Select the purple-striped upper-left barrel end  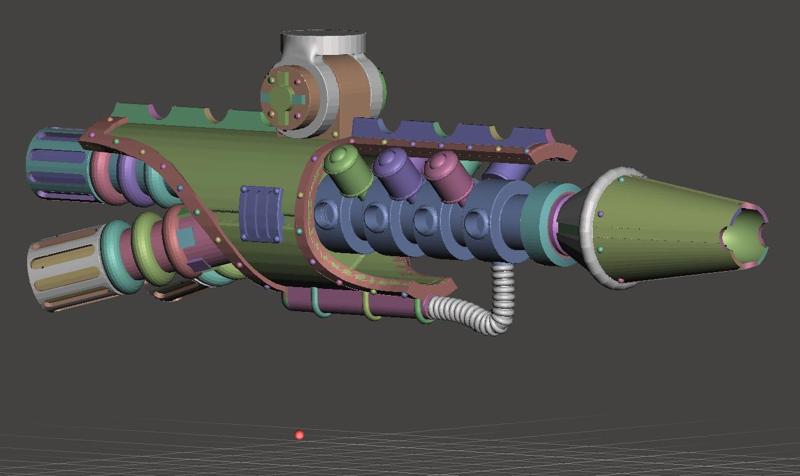click(61, 164)
